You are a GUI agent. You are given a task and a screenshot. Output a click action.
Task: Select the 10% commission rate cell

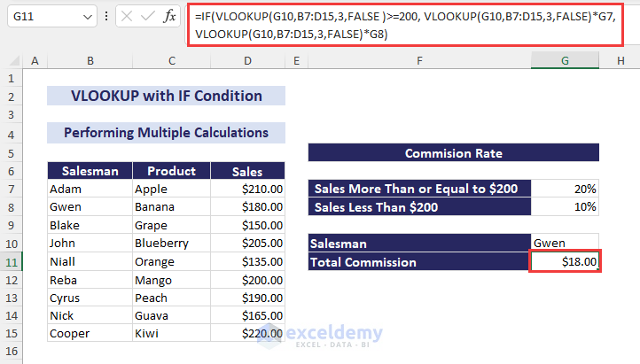tap(565, 207)
